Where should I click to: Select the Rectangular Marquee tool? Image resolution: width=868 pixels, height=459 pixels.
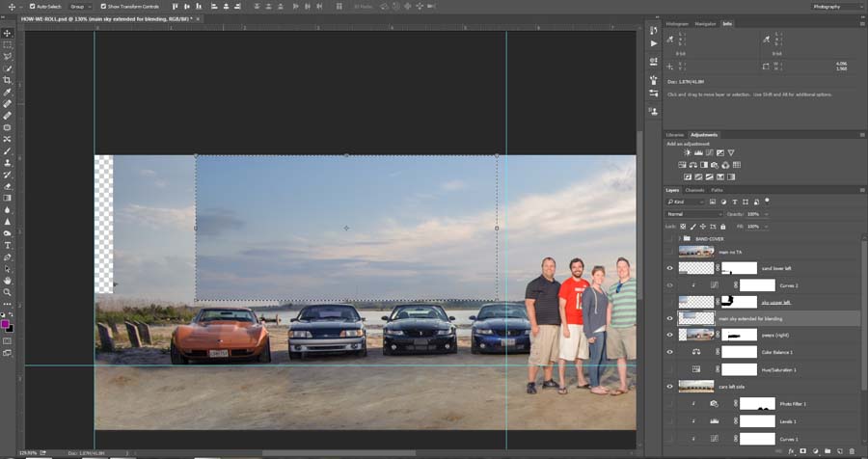coord(7,45)
